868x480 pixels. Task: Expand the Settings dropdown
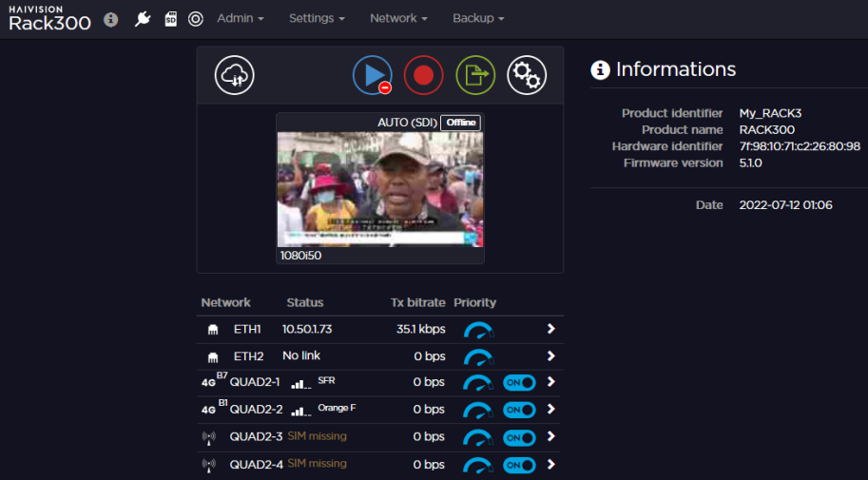point(317,18)
